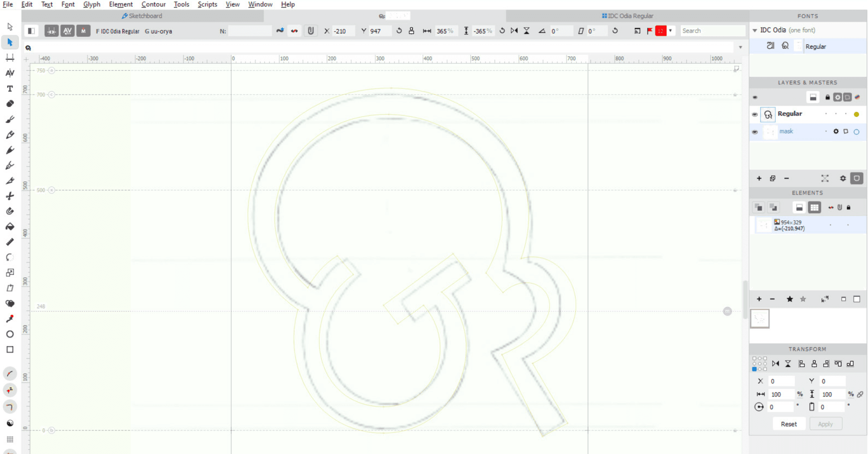Switch to the IDC Odia Regular tab

pos(627,16)
